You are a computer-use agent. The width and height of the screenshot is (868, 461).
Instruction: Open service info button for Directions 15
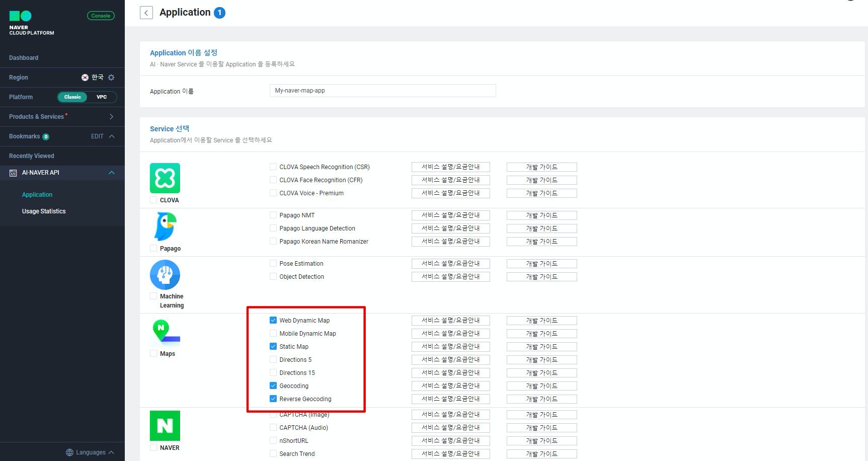[451, 373]
